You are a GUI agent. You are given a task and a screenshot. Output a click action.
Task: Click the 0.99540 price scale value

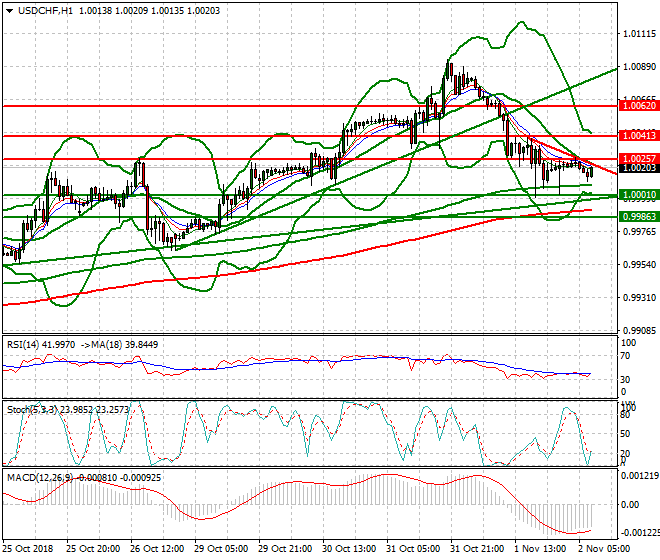coord(639,265)
